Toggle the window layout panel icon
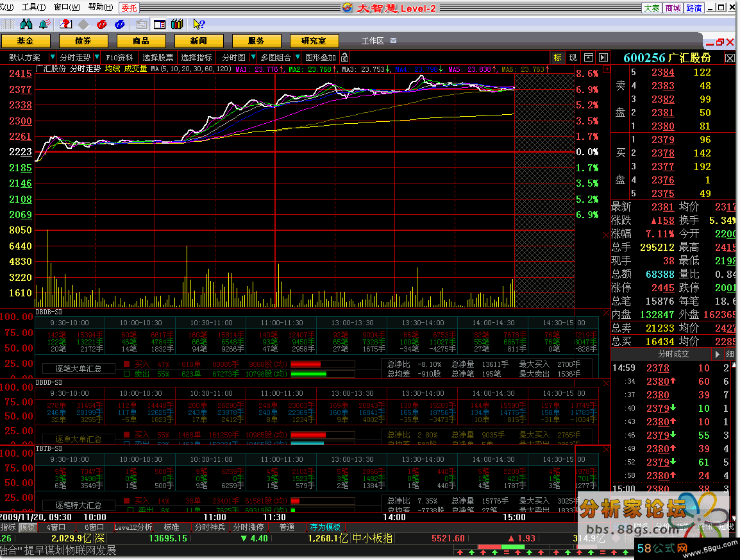The height and width of the screenshot is (560, 740). 160,24
